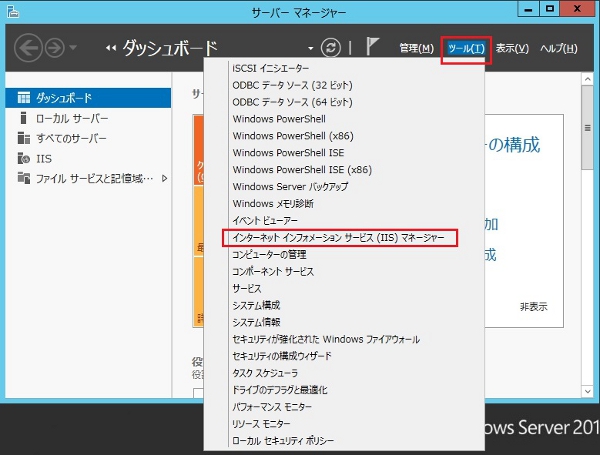Click the forward navigation arrow button
600x455 pixels.
pyautogui.click(x=55, y=48)
